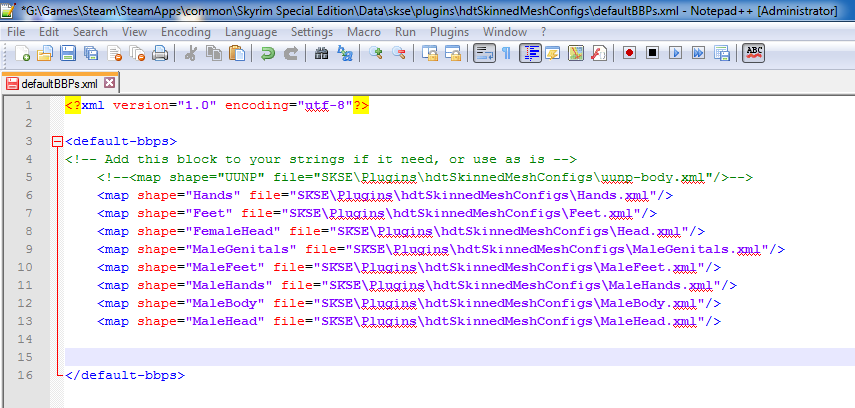Open the File menu
The image size is (855, 408).
click(16, 32)
